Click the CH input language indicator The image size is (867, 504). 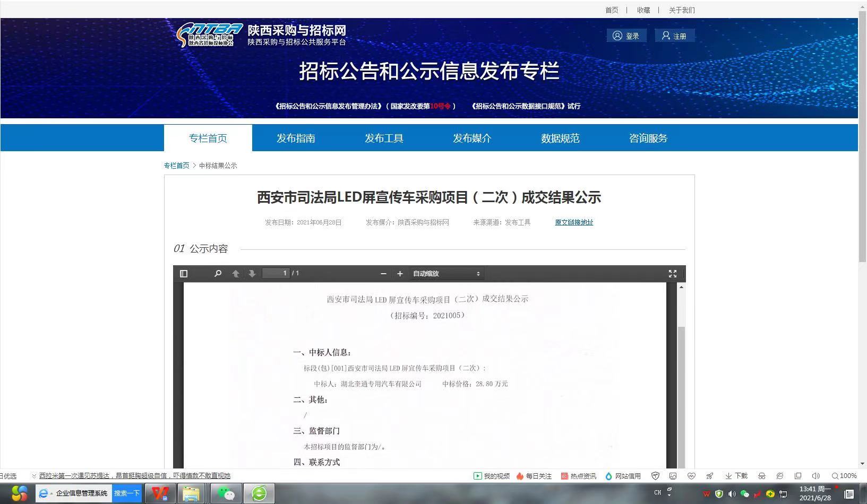pos(658,492)
